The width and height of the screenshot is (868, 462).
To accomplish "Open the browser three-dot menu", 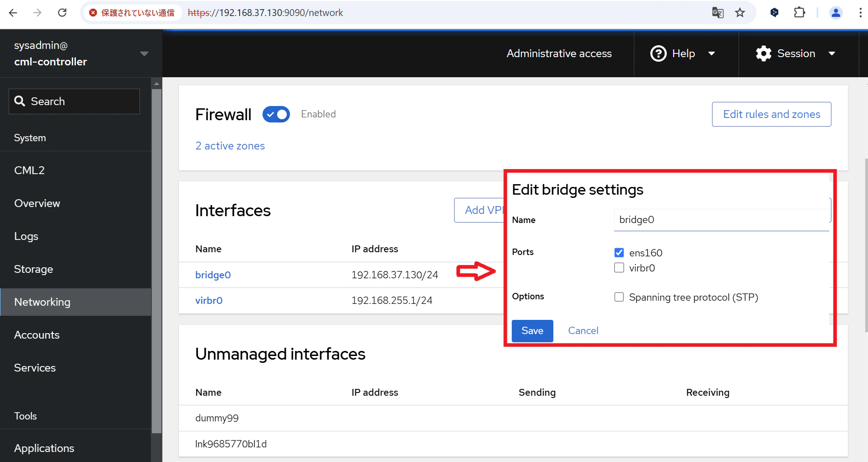I will pyautogui.click(x=860, y=13).
